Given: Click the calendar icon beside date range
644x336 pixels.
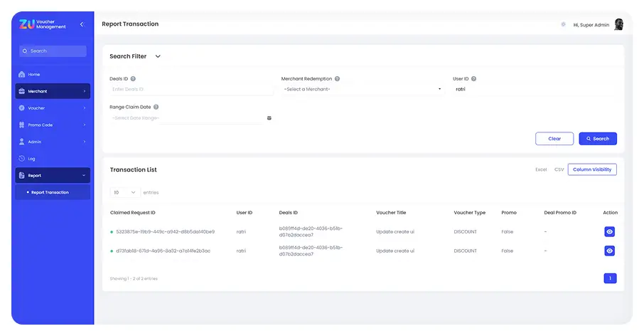Looking at the screenshot, I should [269, 118].
